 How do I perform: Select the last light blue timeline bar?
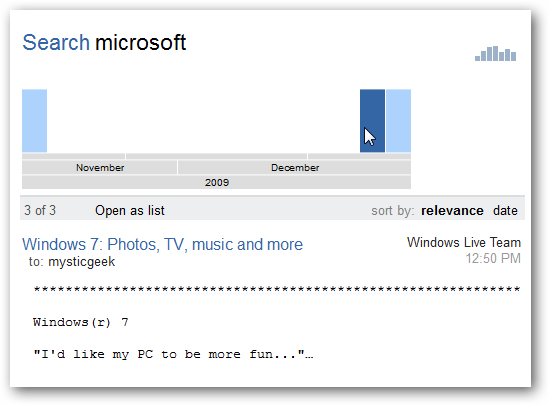398,121
